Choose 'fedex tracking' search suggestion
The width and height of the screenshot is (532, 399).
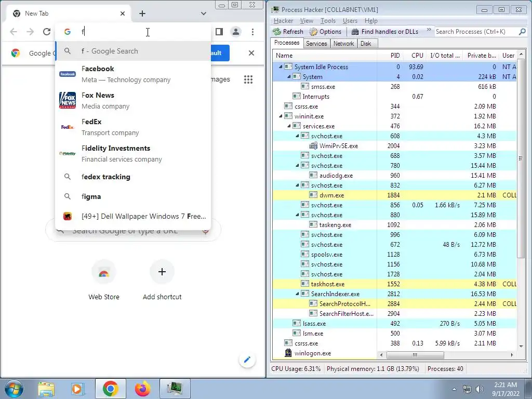133,177
